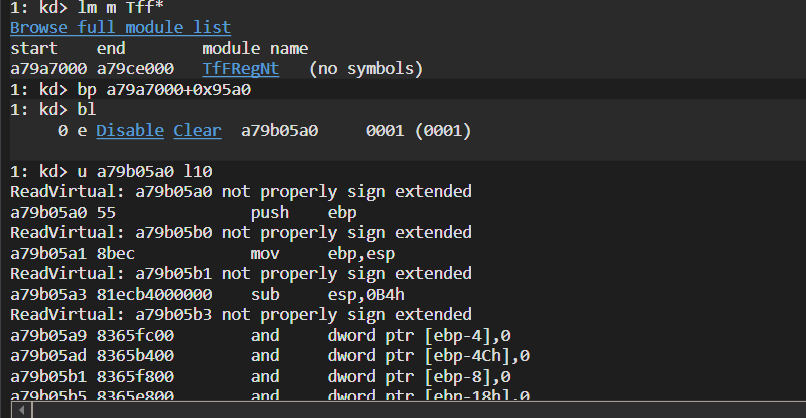The image size is (806, 418).
Task: Click the 'sub esp,0B4h' instruction line
Action: (207, 295)
